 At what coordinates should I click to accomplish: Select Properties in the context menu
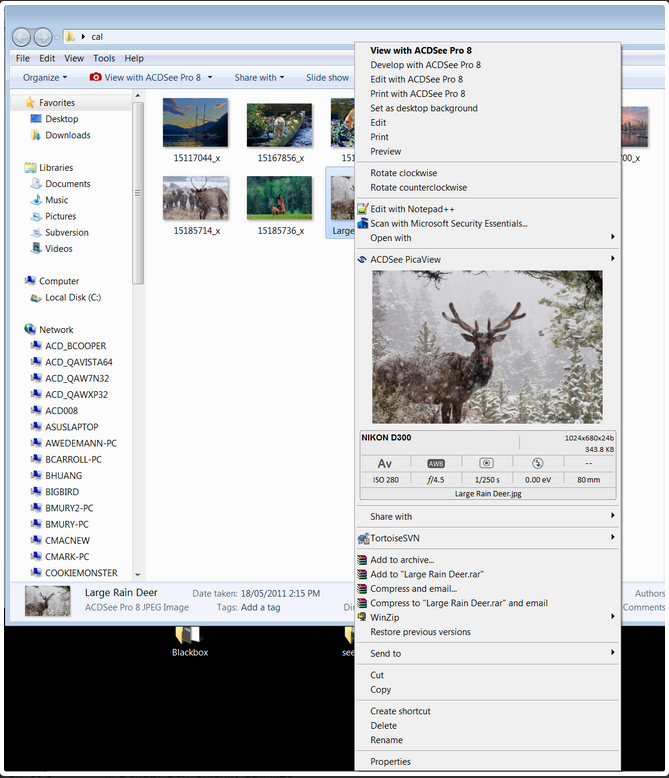pyautogui.click(x=391, y=761)
